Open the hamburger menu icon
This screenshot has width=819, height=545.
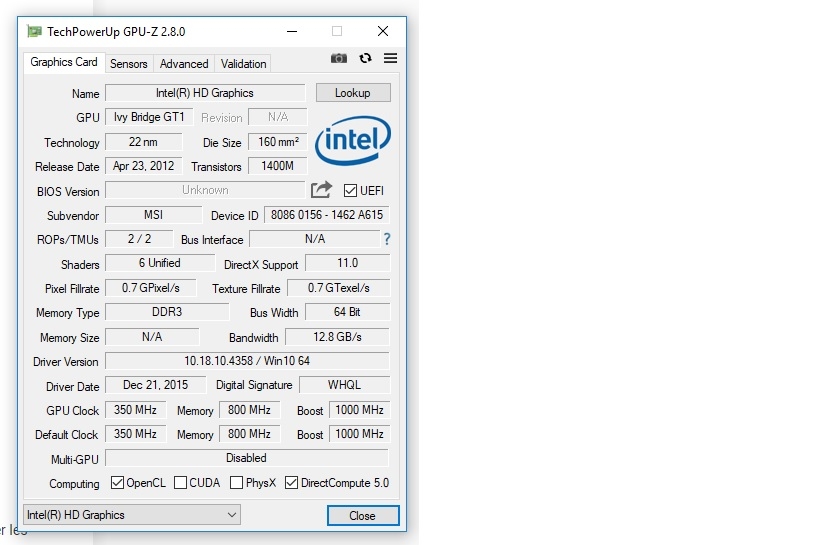390,59
